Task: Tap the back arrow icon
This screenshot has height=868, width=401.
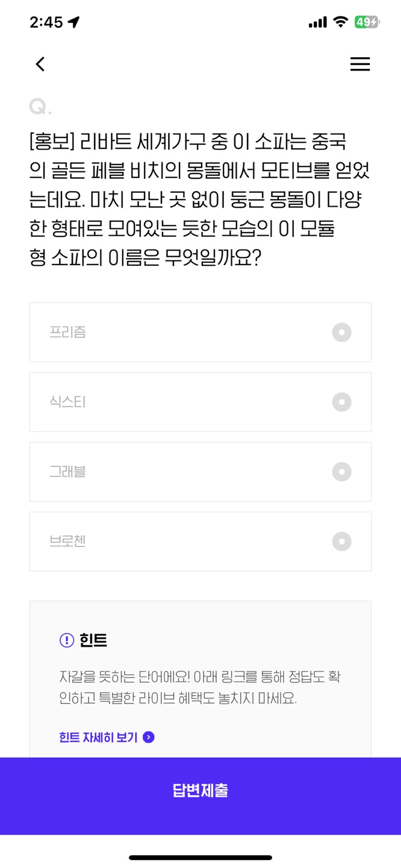Action: click(x=40, y=64)
